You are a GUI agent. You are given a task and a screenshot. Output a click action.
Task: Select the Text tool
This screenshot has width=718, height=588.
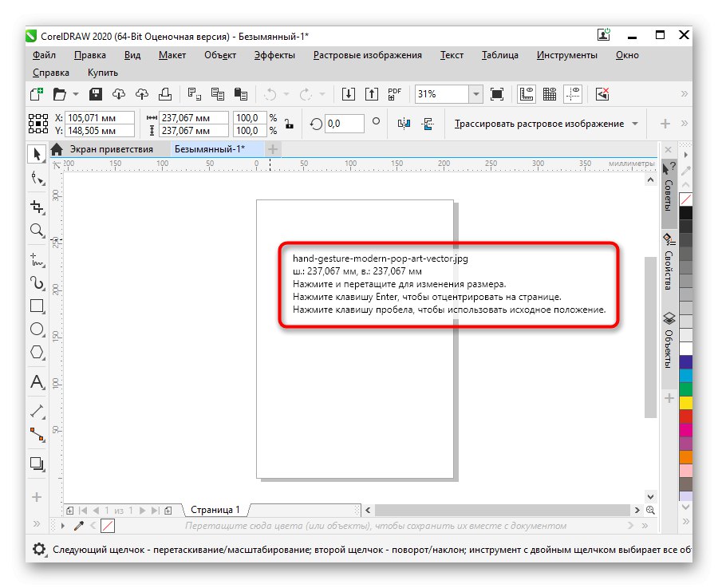click(x=36, y=383)
